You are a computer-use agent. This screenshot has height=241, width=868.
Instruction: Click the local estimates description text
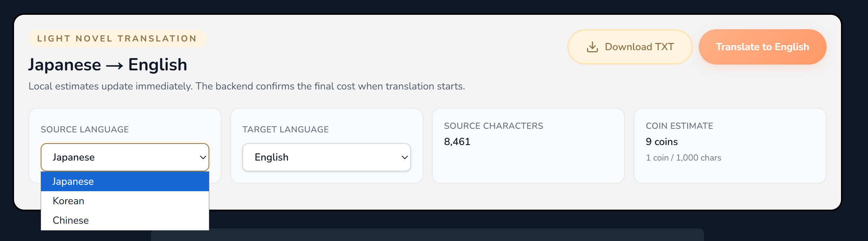(x=247, y=86)
